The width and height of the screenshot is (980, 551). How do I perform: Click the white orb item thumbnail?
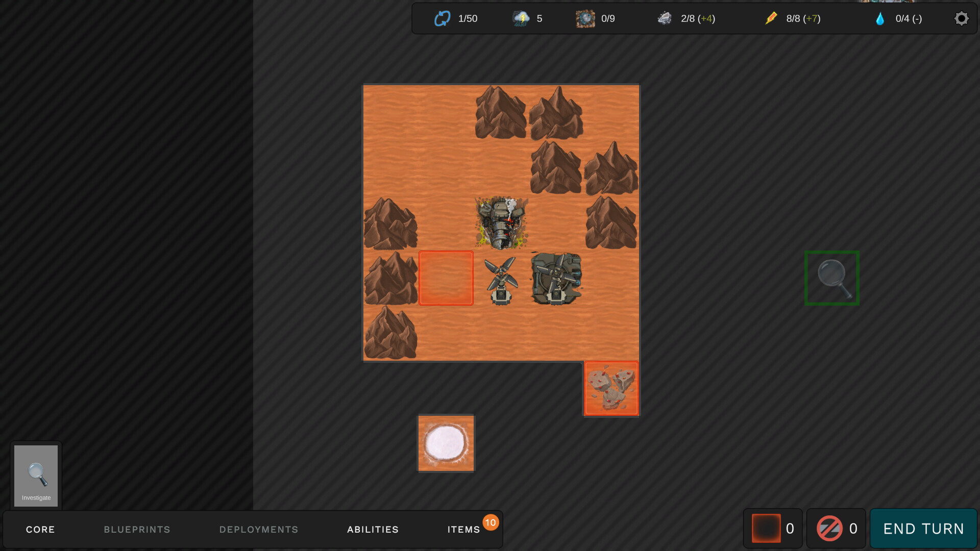click(446, 443)
